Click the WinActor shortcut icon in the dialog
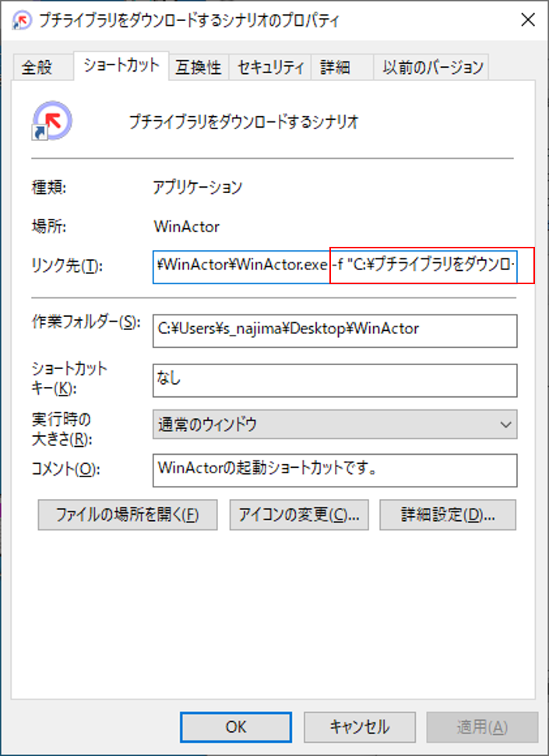 point(51,121)
